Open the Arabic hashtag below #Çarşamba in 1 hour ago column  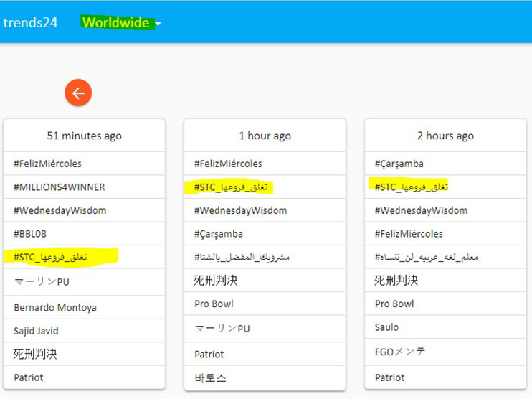click(x=242, y=257)
